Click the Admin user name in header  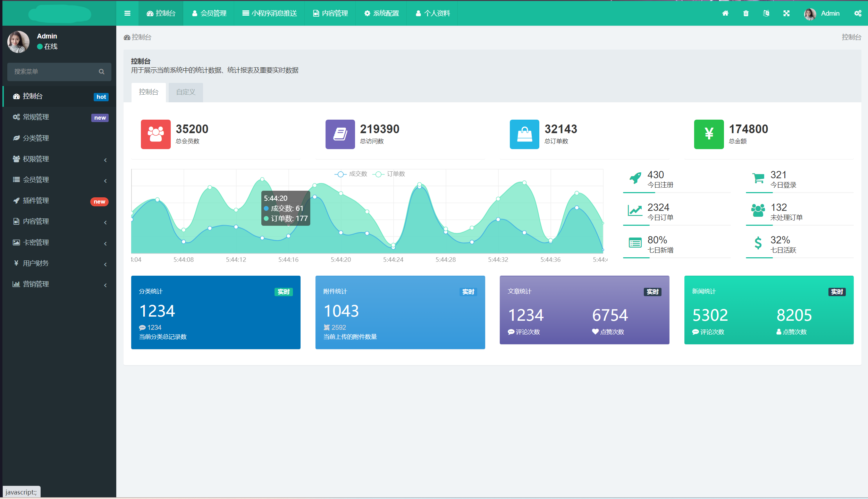830,13
